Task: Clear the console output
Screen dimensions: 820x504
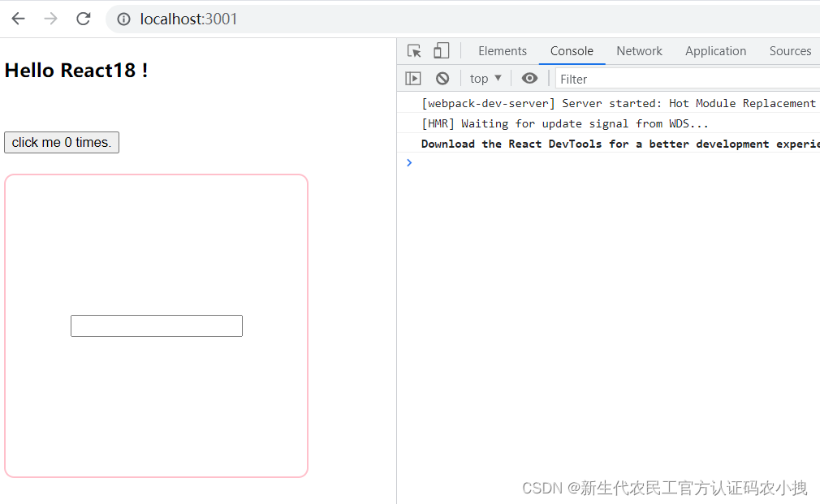Action: (x=442, y=79)
